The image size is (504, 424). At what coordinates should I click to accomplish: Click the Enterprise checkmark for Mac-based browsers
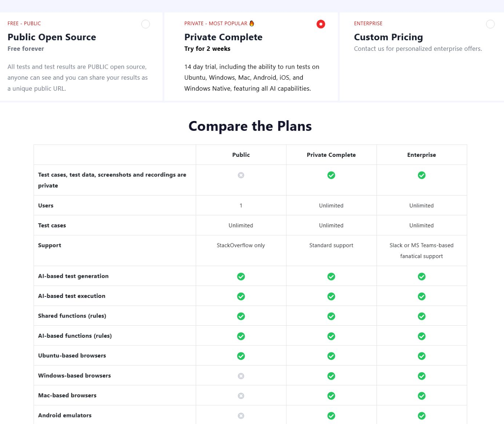coord(421,396)
